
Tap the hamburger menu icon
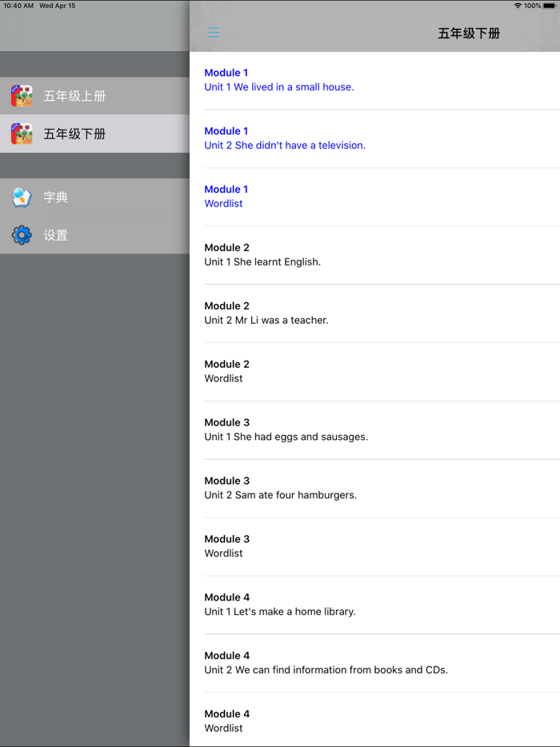coord(214,33)
